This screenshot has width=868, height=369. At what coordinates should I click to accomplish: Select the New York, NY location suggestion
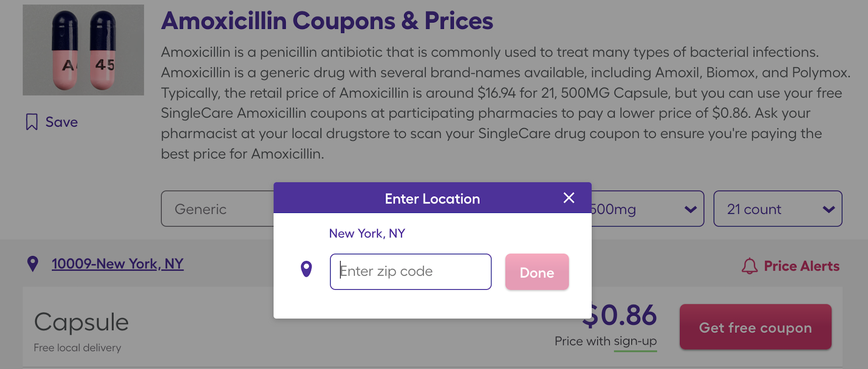click(x=367, y=233)
